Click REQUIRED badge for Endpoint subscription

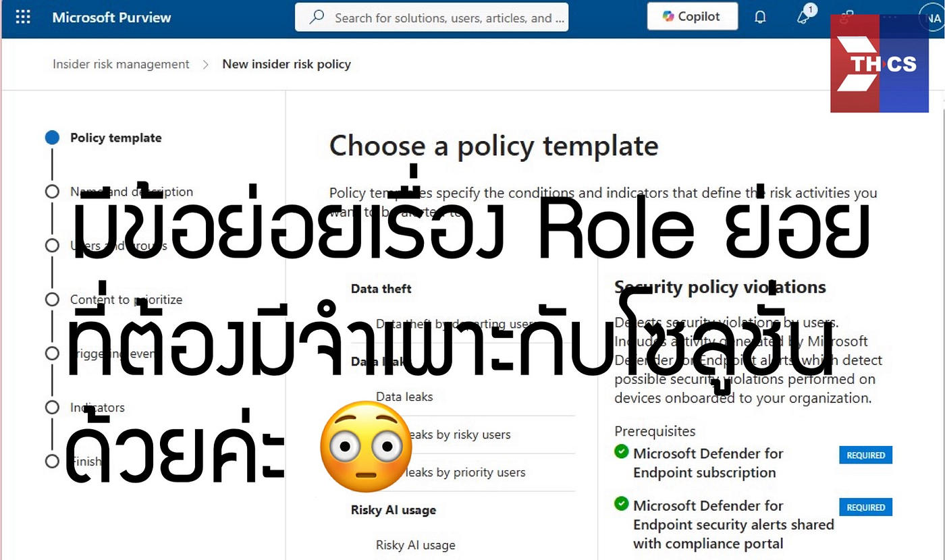(x=866, y=455)
